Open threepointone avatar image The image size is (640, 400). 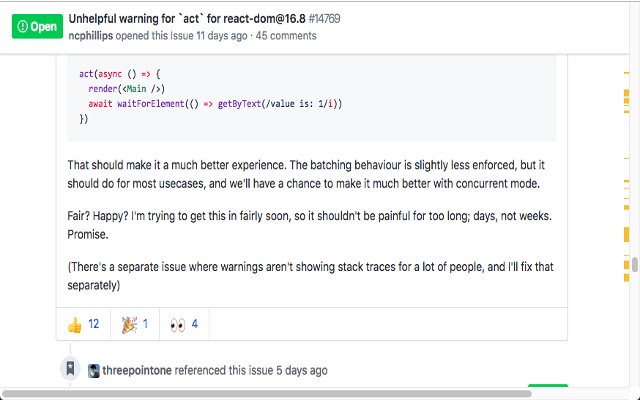click(94, 371)
